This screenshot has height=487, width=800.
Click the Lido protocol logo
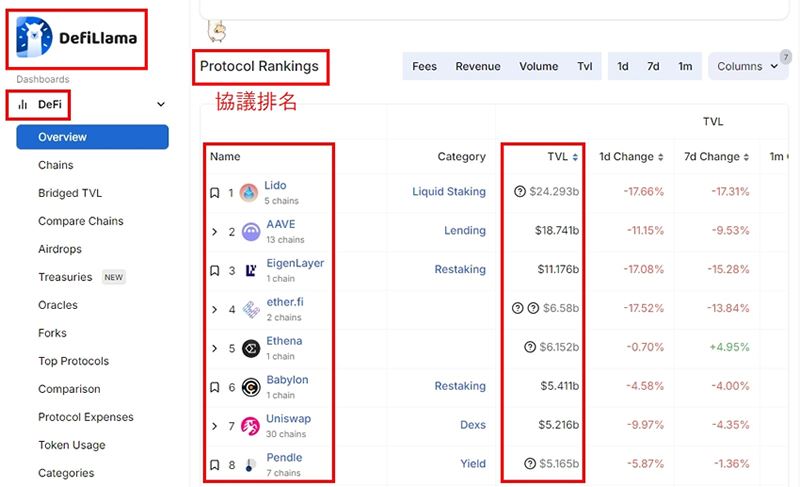pos(249,193)
